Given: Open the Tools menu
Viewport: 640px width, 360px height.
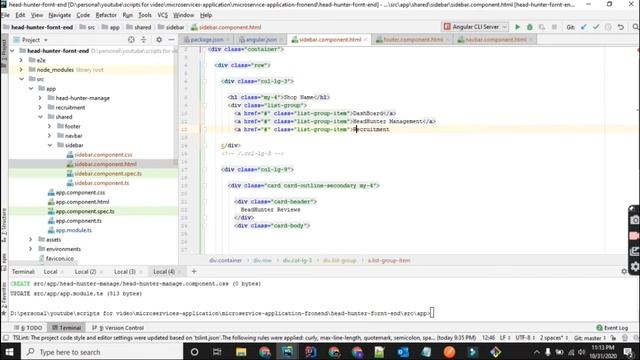Looking at the screenshot, I should click(145, 15).
